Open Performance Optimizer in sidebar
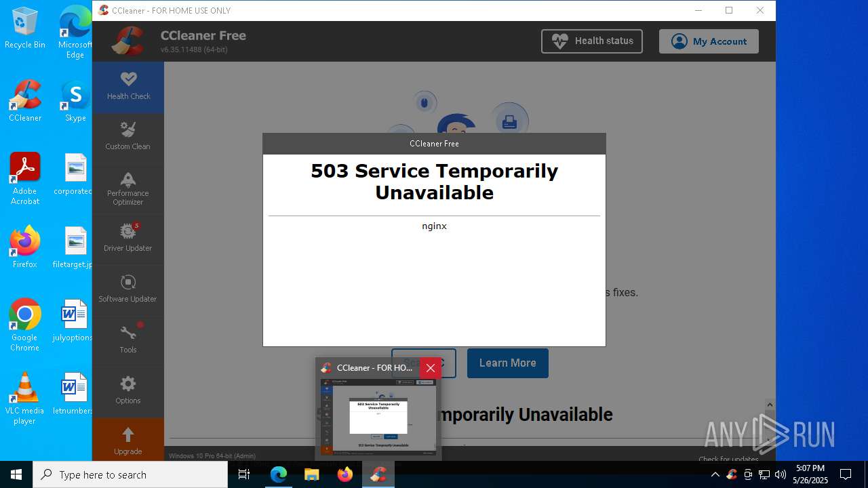This screenshot has height=488, width=868. (x=128, y=188)
